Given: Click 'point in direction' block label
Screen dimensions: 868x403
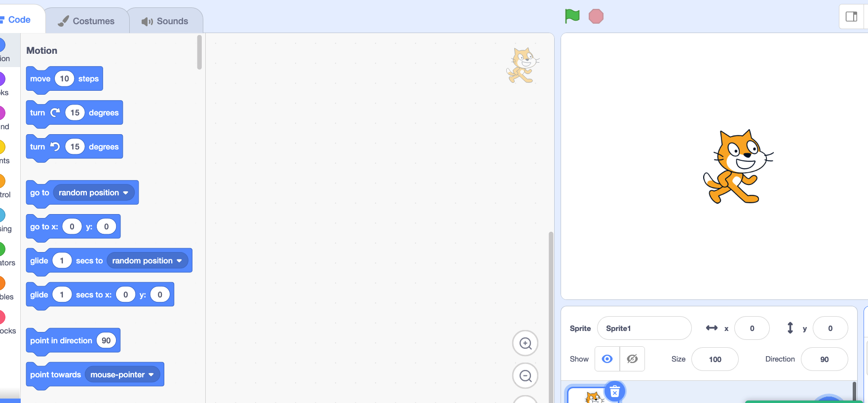Looking at the screenshot, I should click(61, 340).
